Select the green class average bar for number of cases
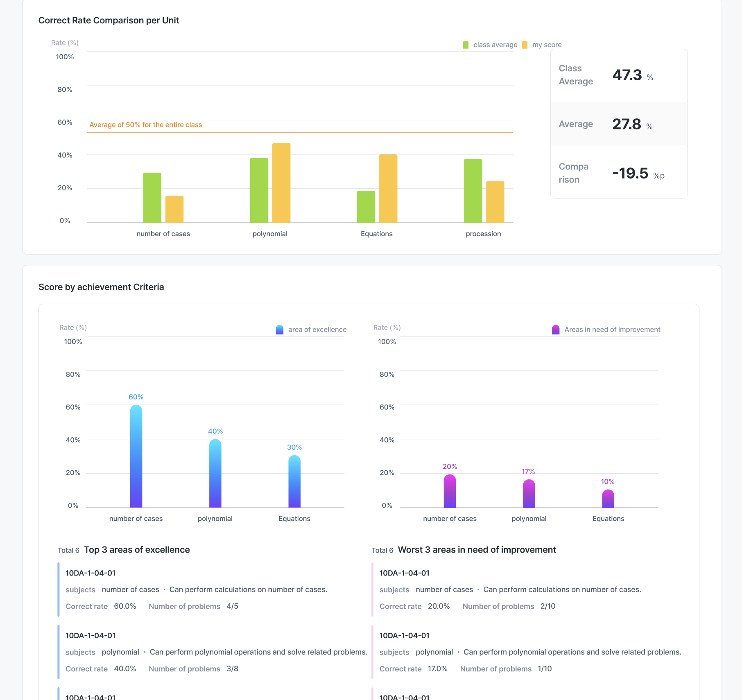This screenshot has height=700, width=742. point(152,198)
